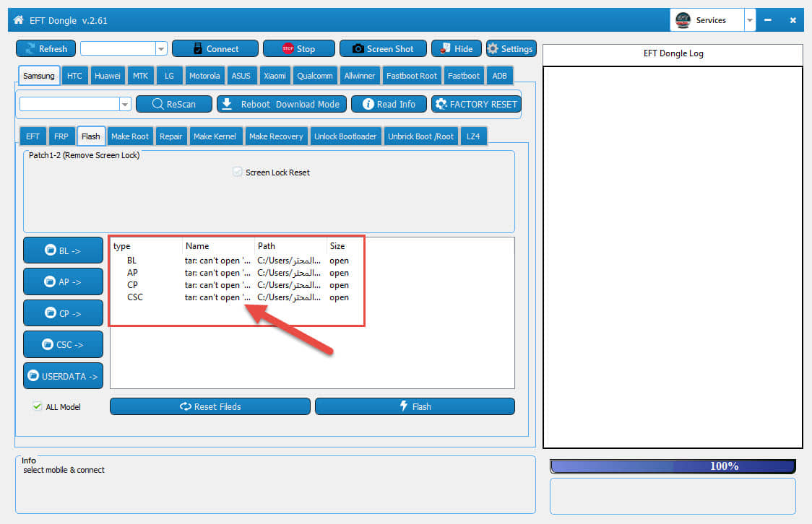Switch to the MTK tab
The width and height of the screenshot is (812, 524).
[x=140, y=76]
